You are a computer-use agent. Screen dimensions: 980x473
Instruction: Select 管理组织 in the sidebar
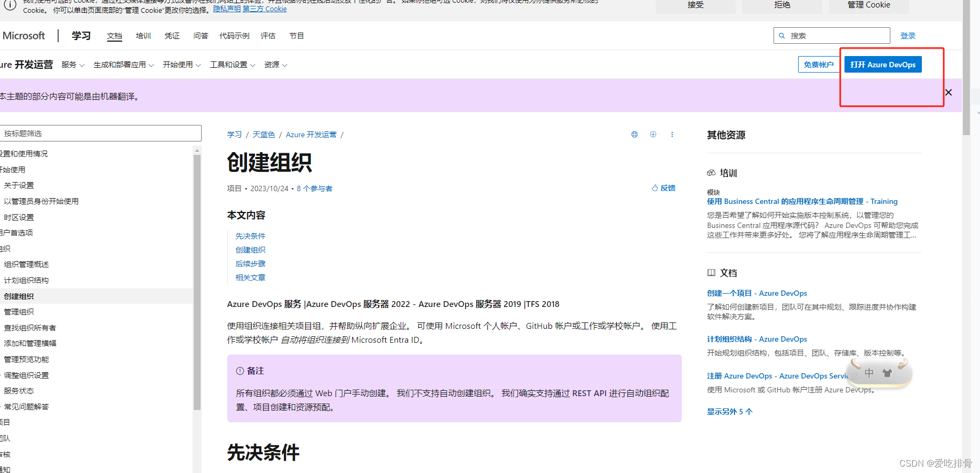[19, 312]
